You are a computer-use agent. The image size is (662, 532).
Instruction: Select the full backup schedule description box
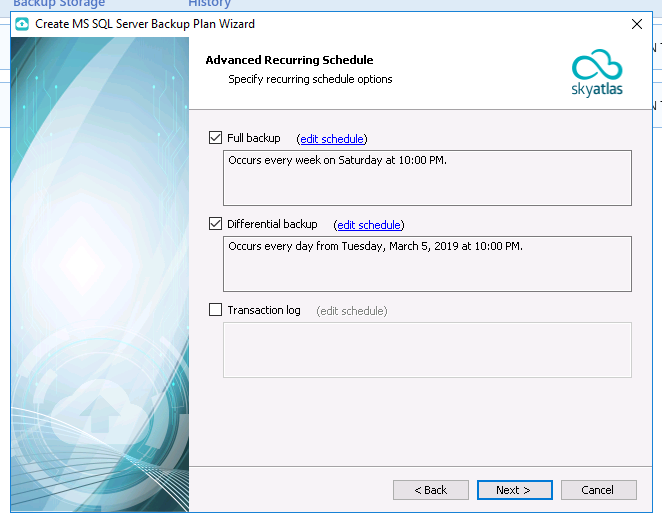point(427,178)
